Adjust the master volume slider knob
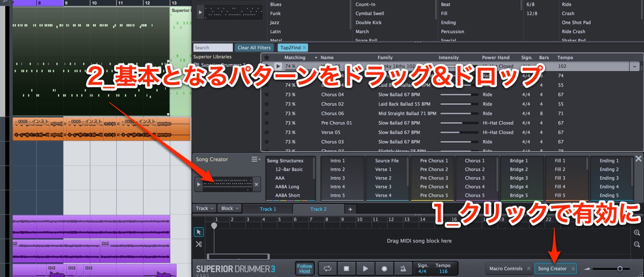Image resolution: width=644 pixels, height=277 pixels. coord(620,269)
